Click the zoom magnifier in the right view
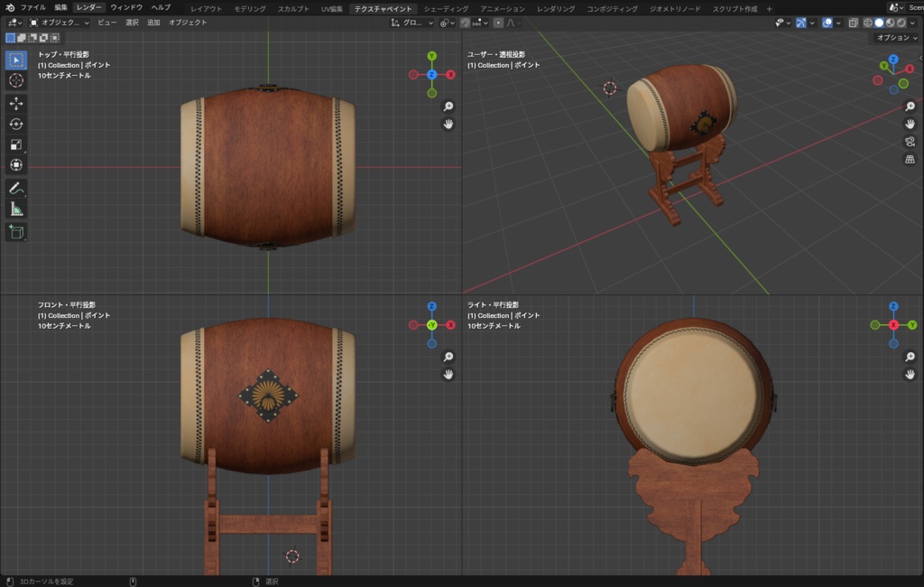924x587 pixels. pos(910,357)
